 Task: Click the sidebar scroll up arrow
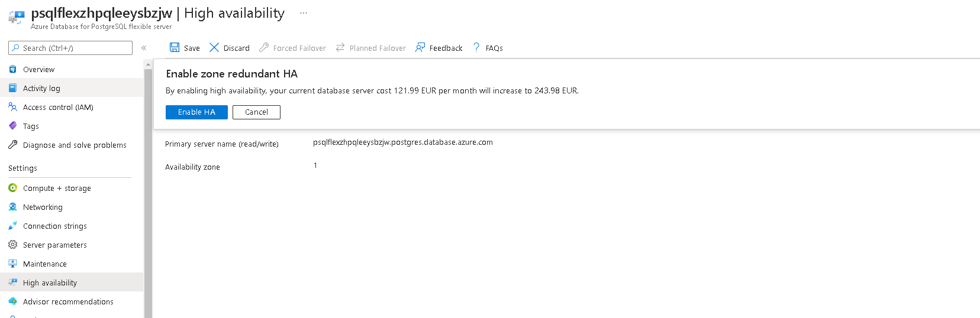point(148,64)
